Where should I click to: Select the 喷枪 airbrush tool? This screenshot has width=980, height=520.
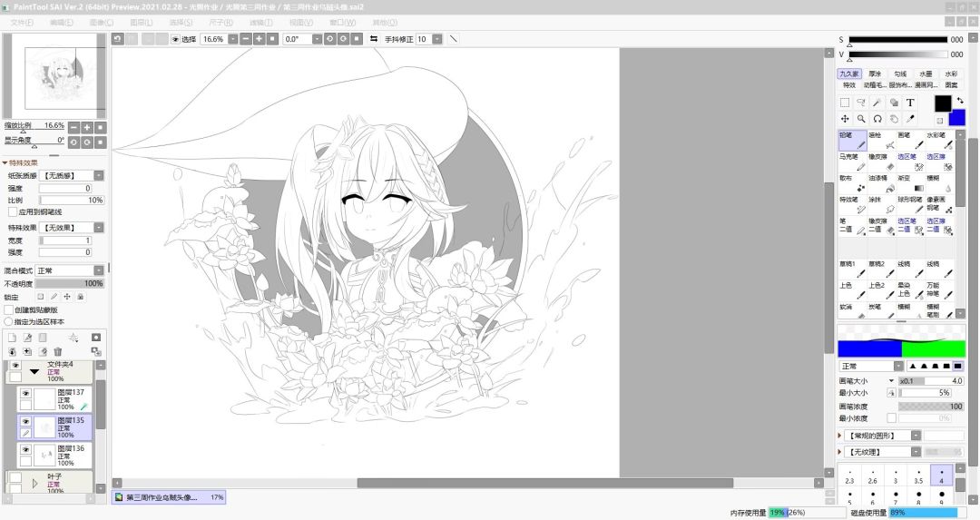click(881, 140)
